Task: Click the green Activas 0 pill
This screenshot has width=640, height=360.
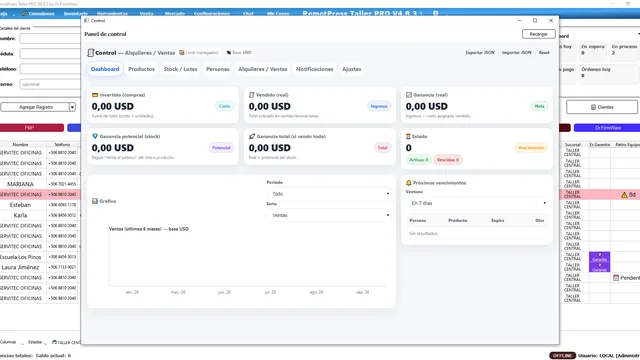Action: [418, 160]
